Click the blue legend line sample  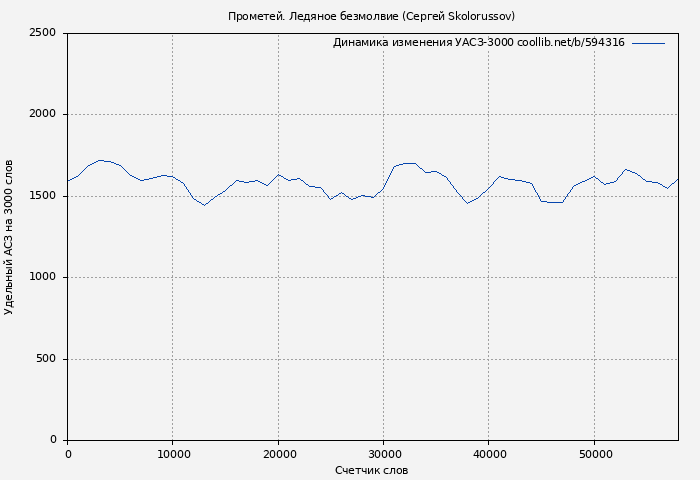[648, 43]
